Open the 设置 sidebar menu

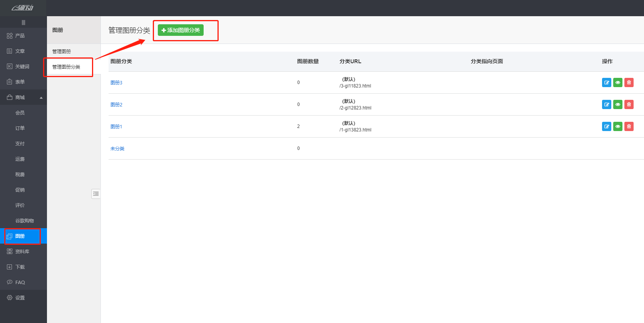[x=20, y=298]
